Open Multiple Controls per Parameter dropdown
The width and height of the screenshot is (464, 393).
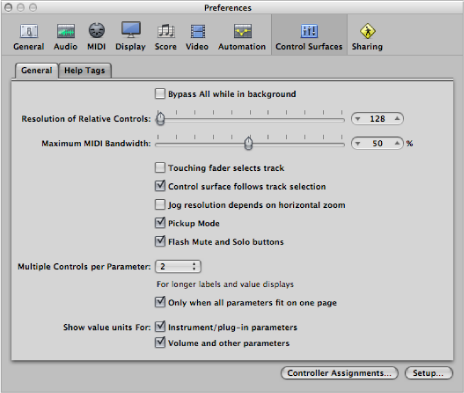[178, 266]
